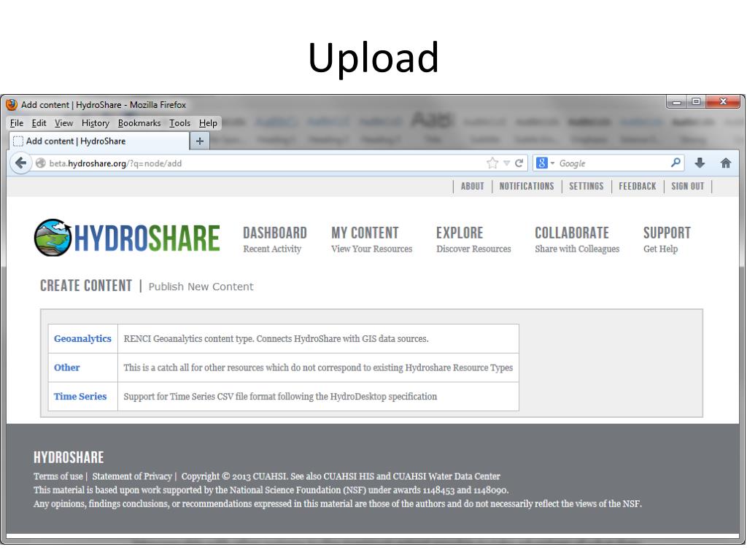Open a new tab with the plus button
The image size is (747, 560).
[x=200, y=141]
